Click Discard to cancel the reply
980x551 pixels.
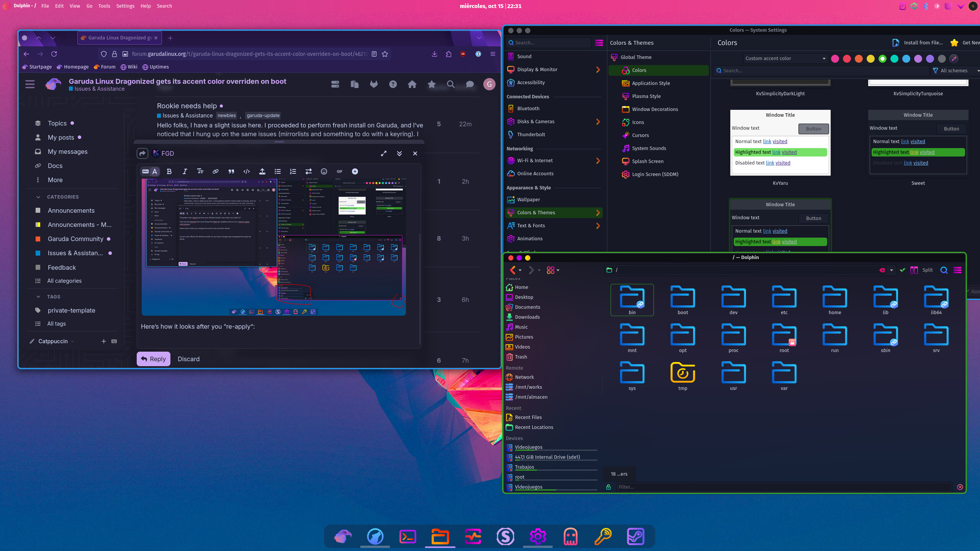(x=188, y=359)
